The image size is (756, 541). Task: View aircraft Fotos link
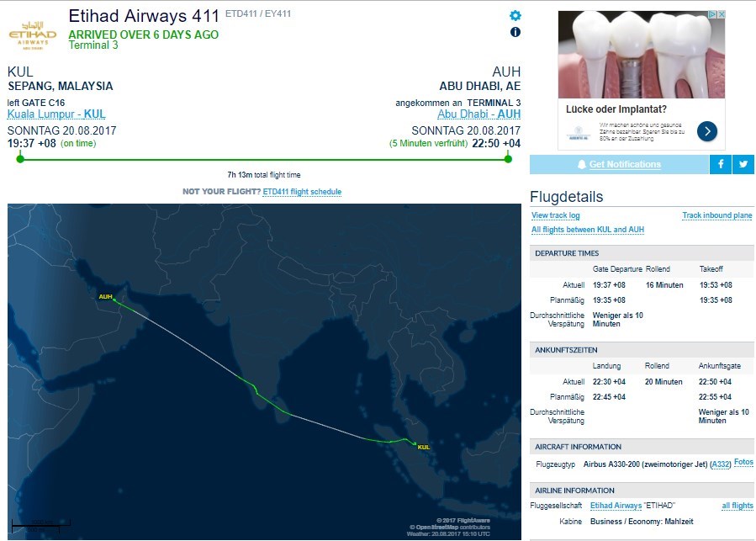(743, 463)
